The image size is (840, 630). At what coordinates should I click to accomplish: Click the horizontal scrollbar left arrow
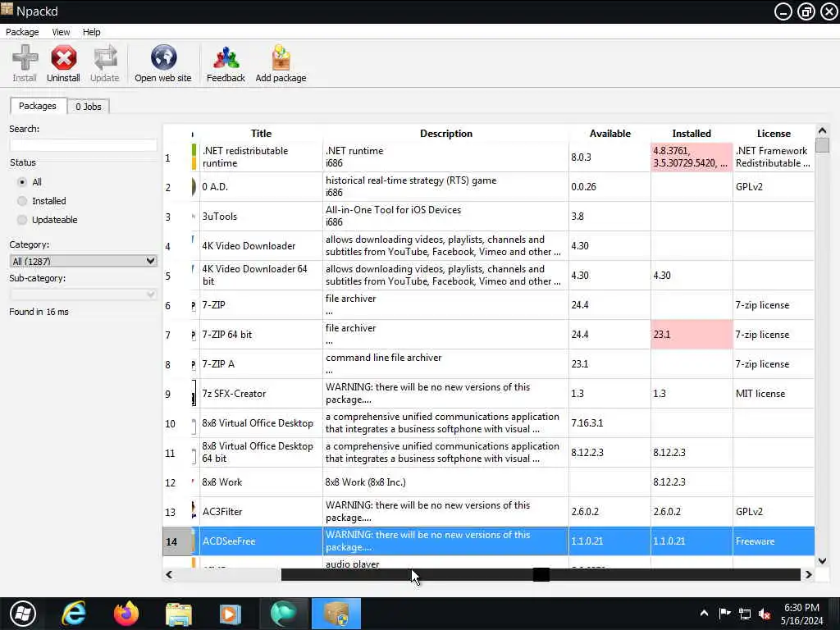[169, 574]
